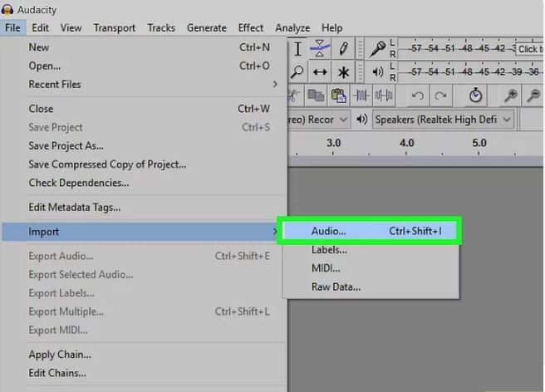Image resolution: width=545 pixels, height=392 pixels.
Task: Open the File menu
Action: [x=12, y=27]
